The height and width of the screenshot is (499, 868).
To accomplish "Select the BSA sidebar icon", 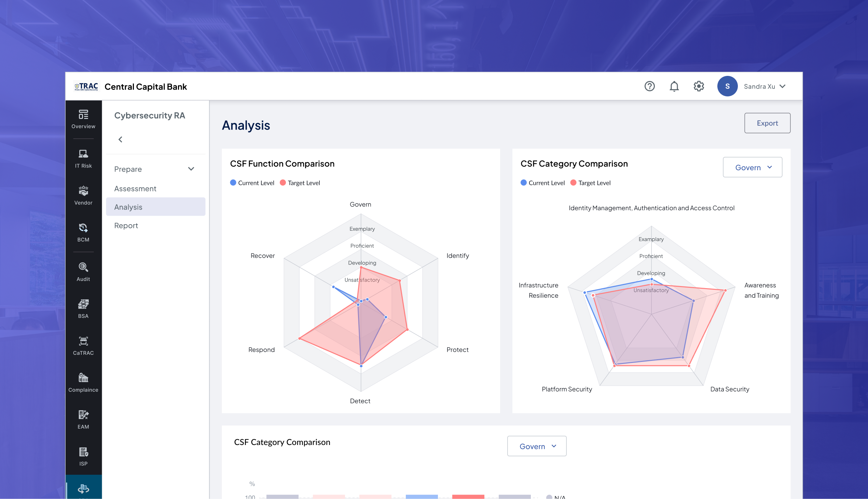I will (83, 308).
